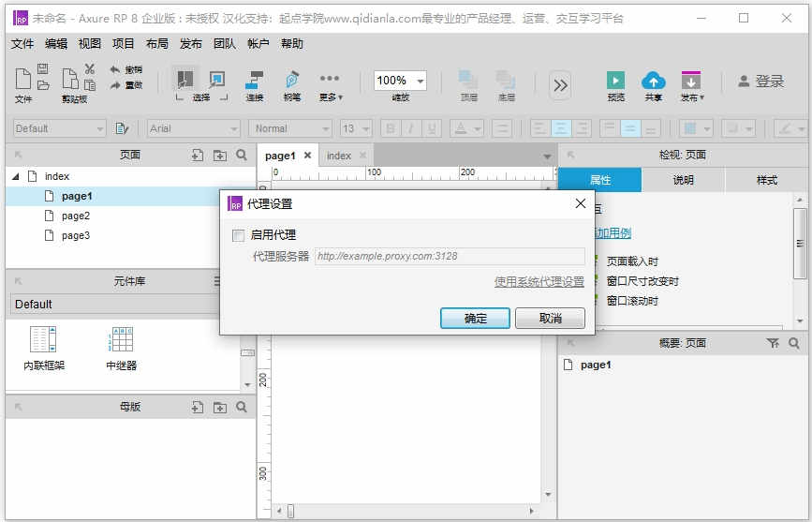Toggle italic formatting button
This screenshot has width=812, height=522.
tap(410, 128)
